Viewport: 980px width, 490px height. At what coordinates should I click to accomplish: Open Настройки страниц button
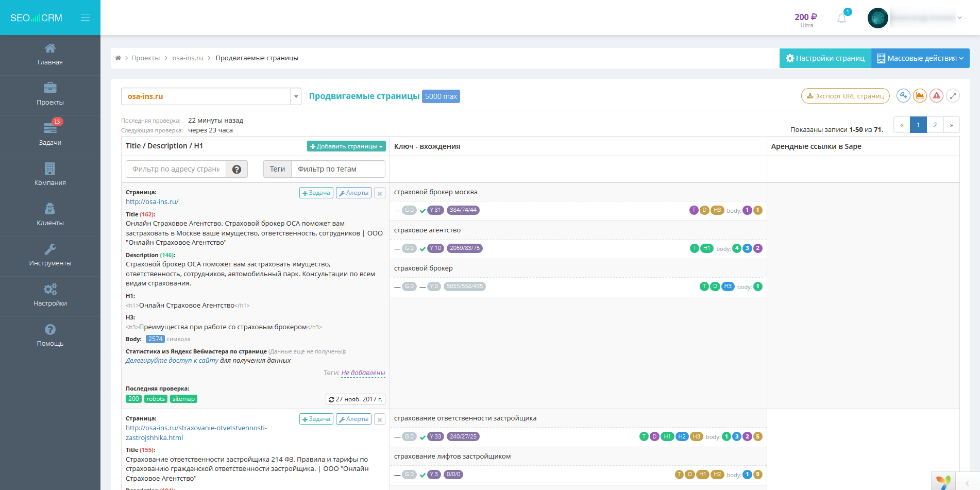(x=825, y=58)
